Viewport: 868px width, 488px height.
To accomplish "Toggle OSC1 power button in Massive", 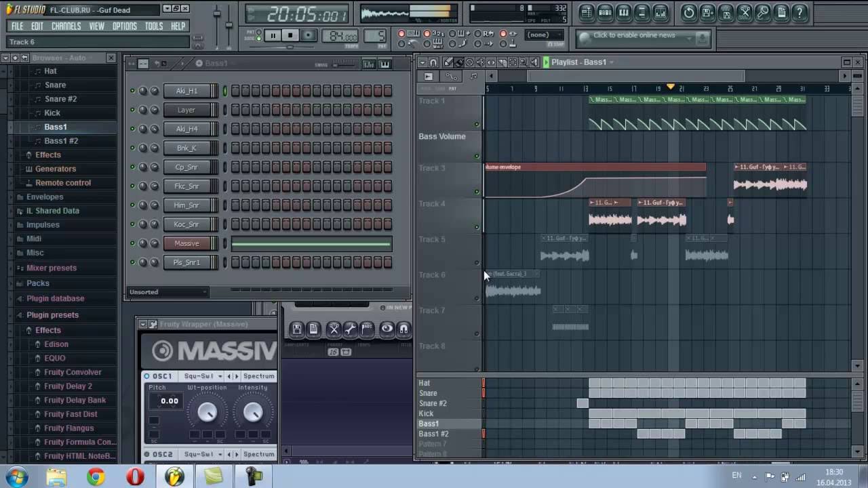I will click(x=146, y=376).
